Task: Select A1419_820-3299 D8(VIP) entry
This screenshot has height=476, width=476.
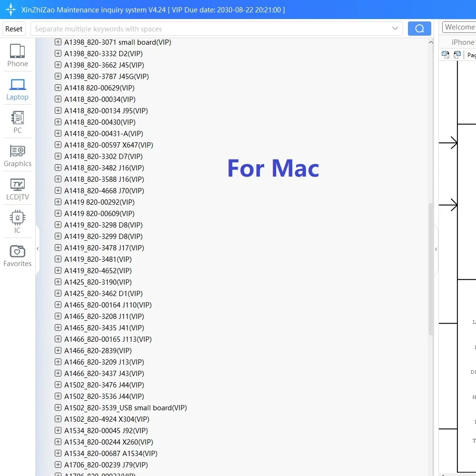Action: click(103, 237)
